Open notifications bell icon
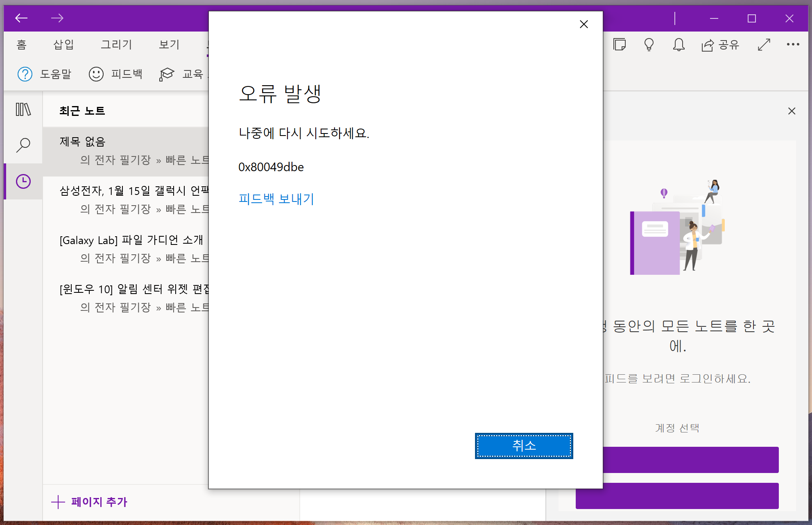The height and width of the screenshot is (525, 812). click(x=679, y=44)
